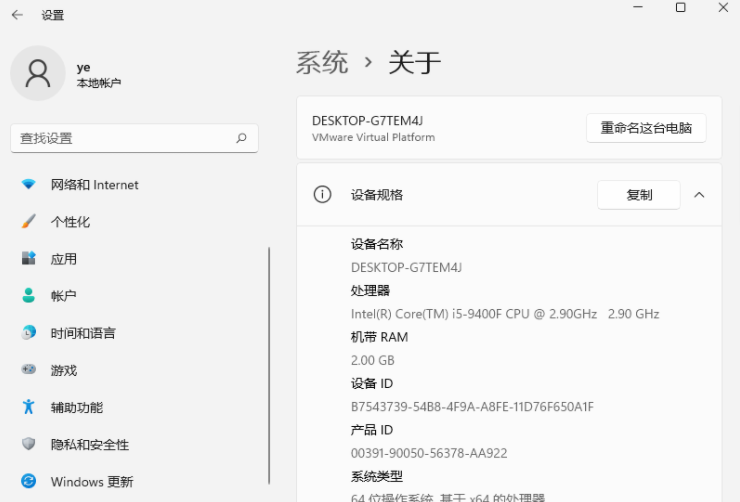740x502 pixels.
Task: Open the ye user profile avatar
Action: [x=38, y=73]
